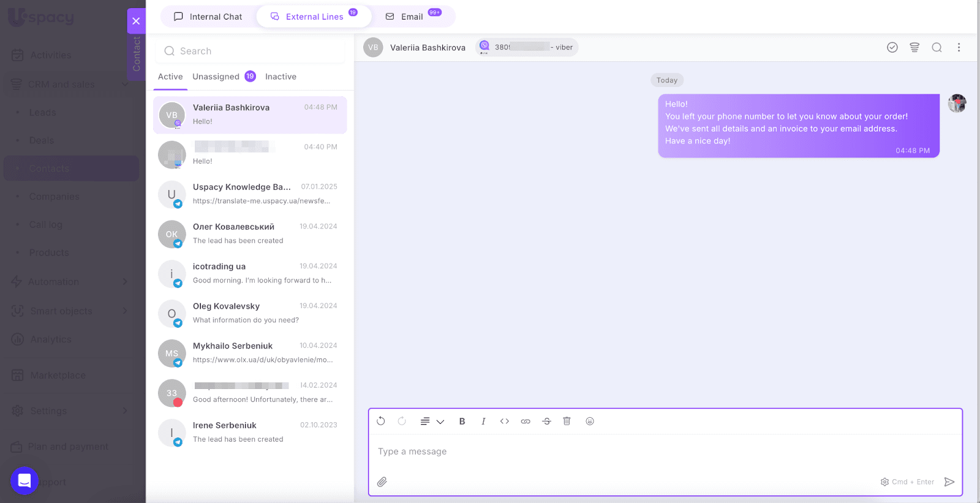
Task: Toggle italic text formatting
Action: 483,422
